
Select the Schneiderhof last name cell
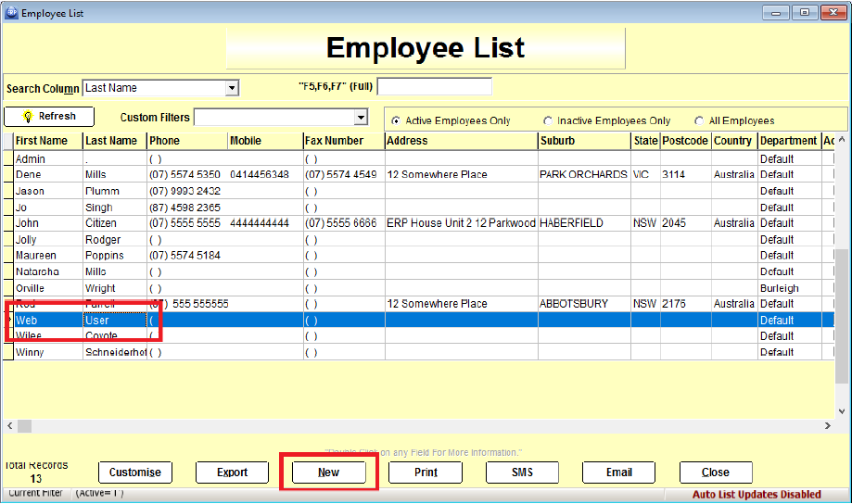coord(115,352)
